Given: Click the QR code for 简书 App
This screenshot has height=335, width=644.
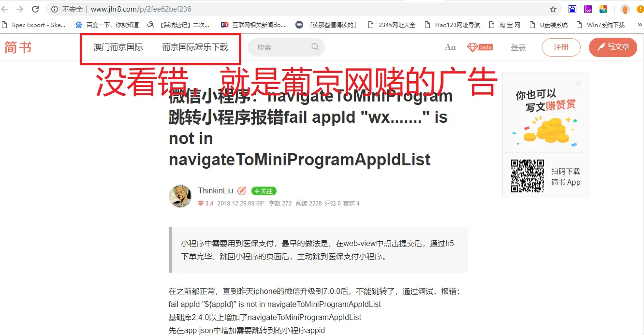Looking at the screenshot, I should 527,176.
